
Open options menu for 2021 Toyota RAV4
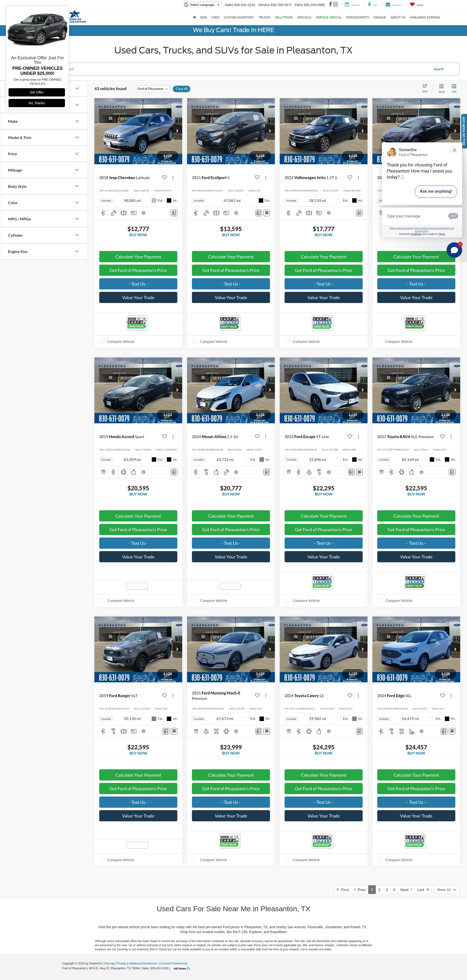451,436
